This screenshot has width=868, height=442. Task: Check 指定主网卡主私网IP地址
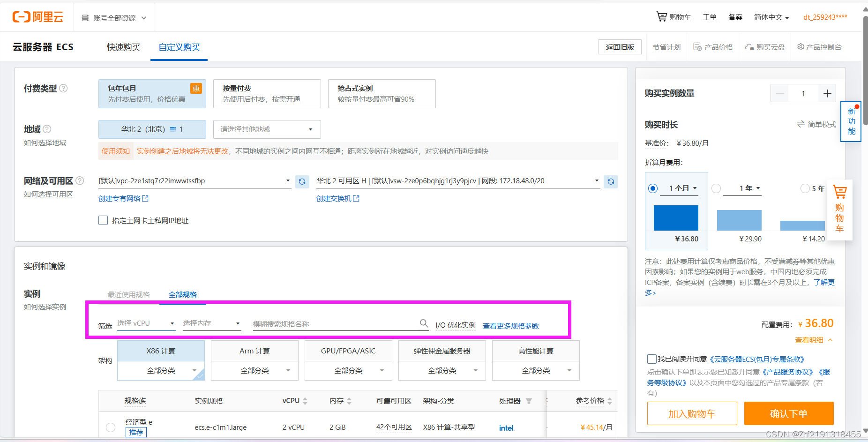pyautogui.click(x=103, y=220)
